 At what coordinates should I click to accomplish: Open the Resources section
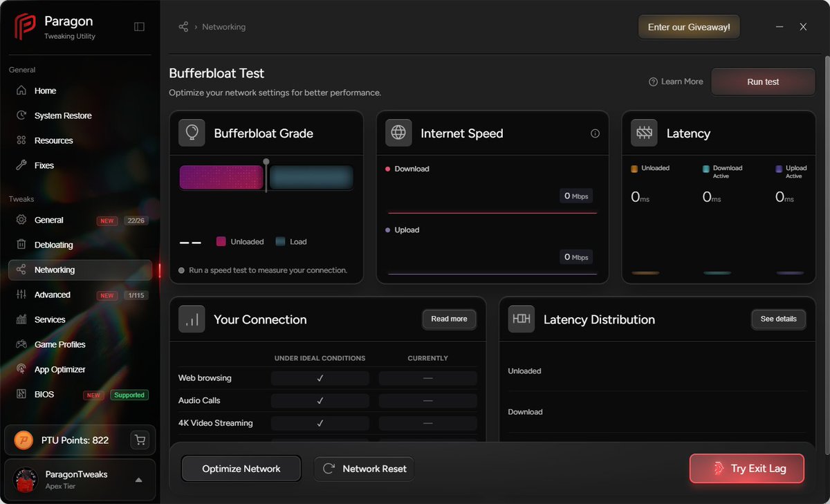[x=80, y=140]
